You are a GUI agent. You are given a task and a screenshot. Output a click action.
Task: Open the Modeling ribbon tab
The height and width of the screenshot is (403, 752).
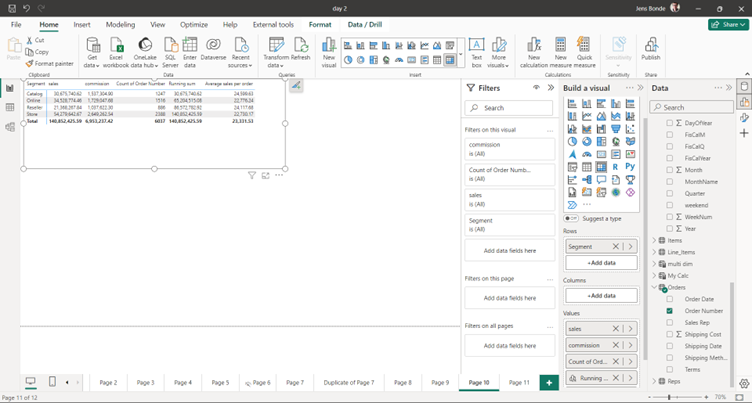point(120,24)
